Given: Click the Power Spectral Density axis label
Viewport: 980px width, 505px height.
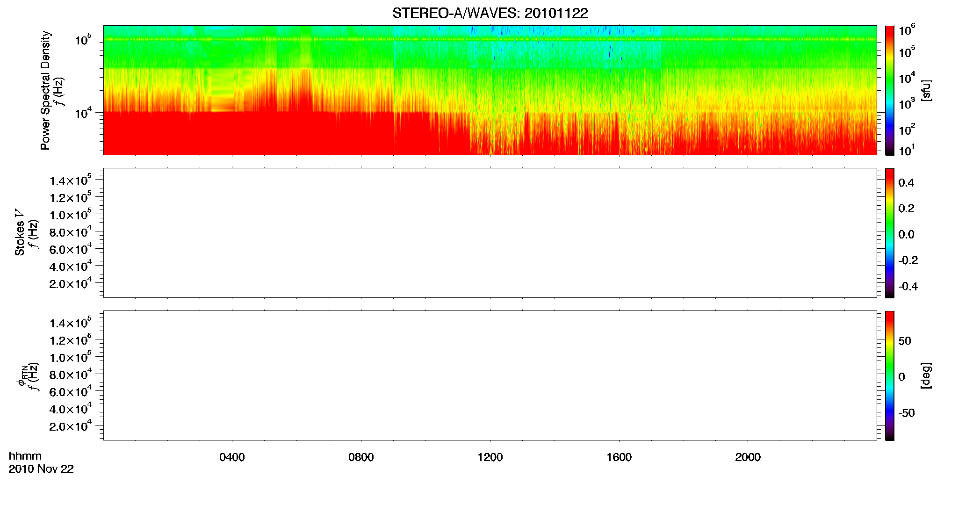Looking at the screenshot, I should pyautogui.click(x=45, y=90).
